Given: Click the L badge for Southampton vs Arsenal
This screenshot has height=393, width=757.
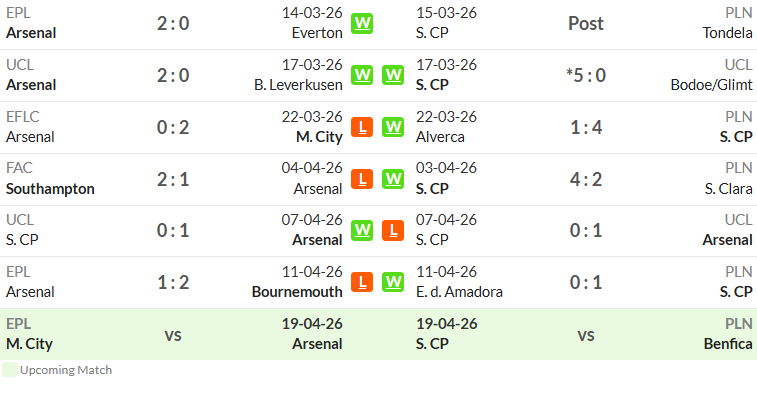Looking at the screenshot, I should (x=362, y=179).
